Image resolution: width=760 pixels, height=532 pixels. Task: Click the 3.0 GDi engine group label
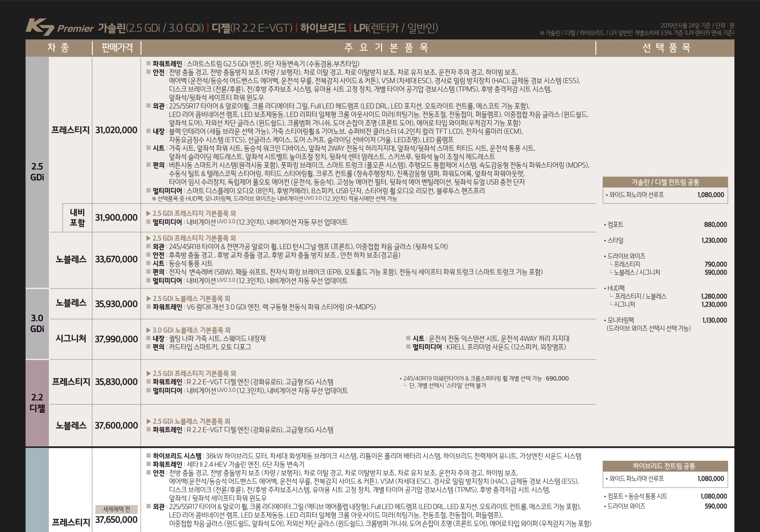pyautogui.click(x=37, y=323)
